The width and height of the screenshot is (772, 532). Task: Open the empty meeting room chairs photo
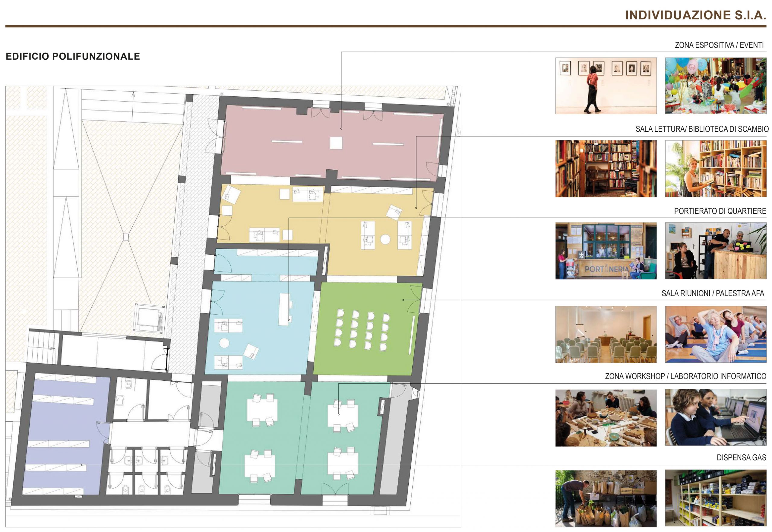pos(606,334)
